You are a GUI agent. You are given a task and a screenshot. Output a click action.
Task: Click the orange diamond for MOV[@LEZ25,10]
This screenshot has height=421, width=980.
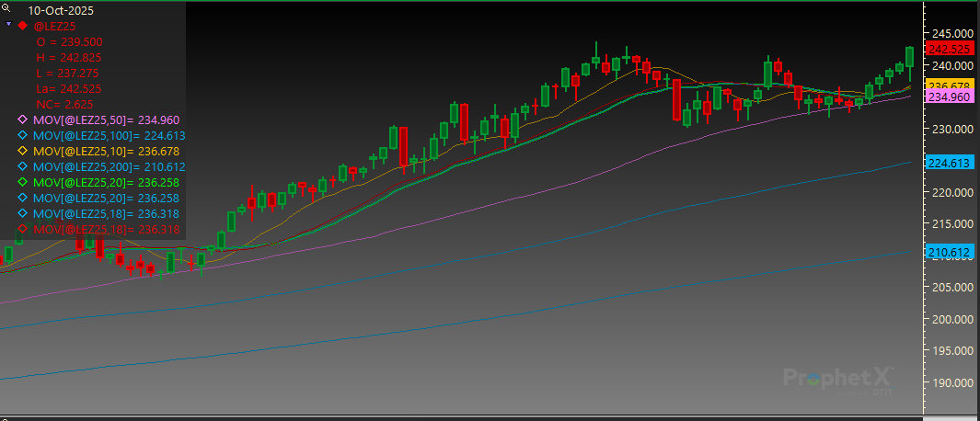[23, 151]
